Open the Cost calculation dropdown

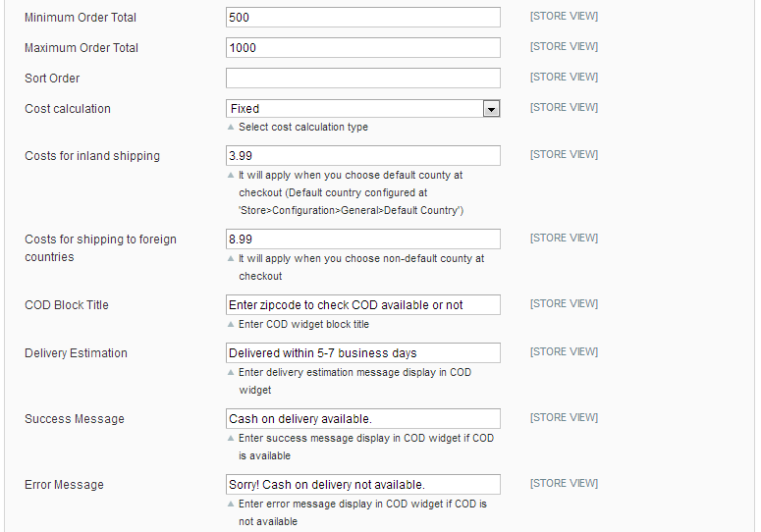point(354,109)
